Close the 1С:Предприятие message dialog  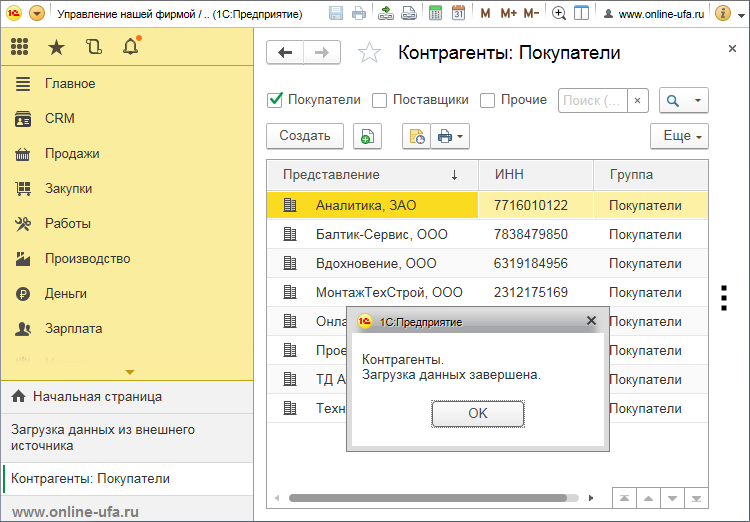(x=591, y=321)
